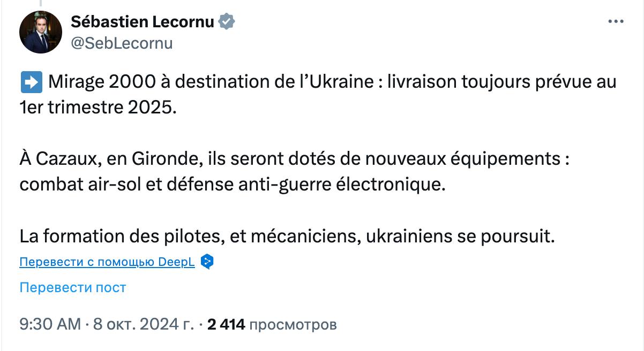Click the "2 414" view count number
Image resolution: width=644 pixels, height=351 pixels.
[226, 324]
